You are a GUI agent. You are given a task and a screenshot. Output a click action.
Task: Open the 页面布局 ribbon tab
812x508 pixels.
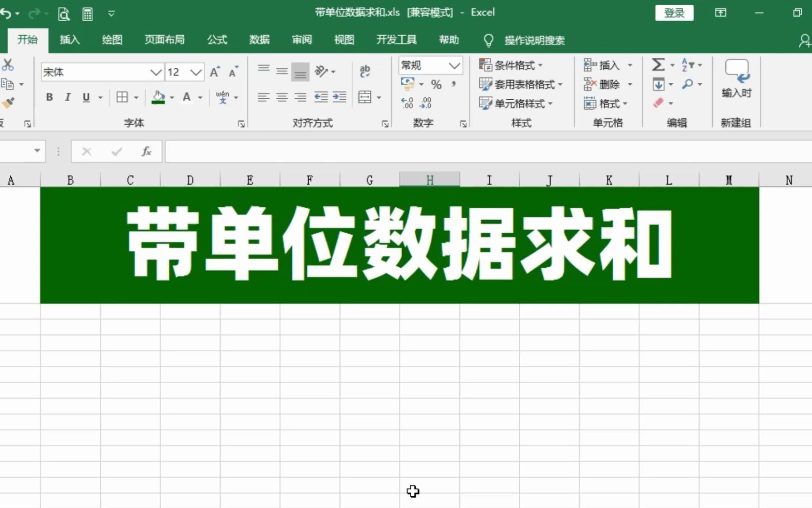click(x=164, y=40)
